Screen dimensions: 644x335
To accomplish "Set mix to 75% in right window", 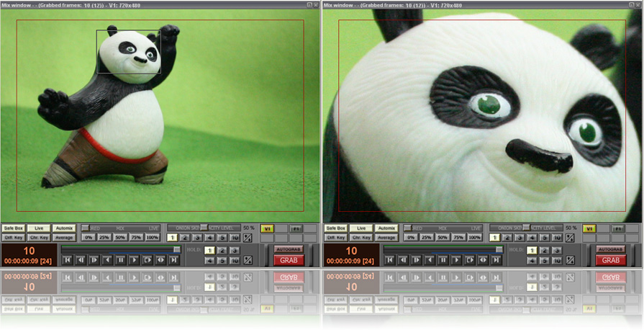I will point(458,238).
